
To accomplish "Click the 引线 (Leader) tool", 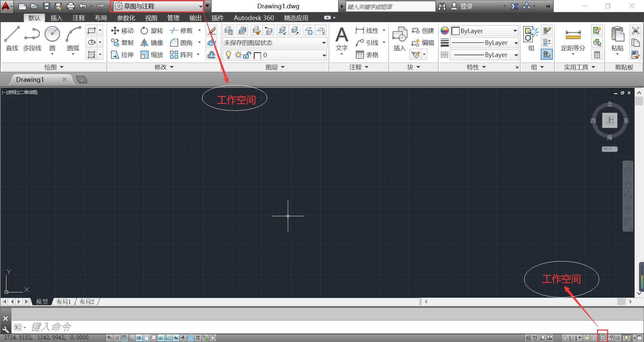I will tap(367, 43).
